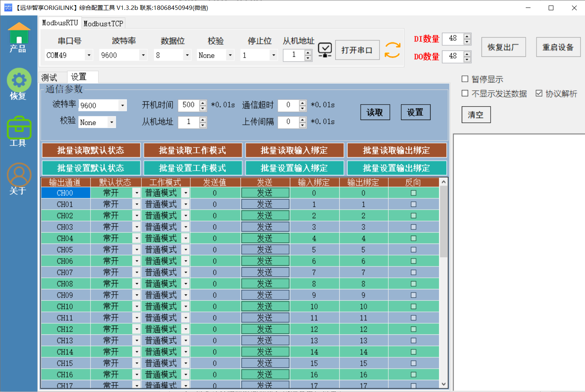Viewport: 585px width, 392px height.
Task: Expand CH02 工作模式 dropdown
Action: [186, 216]
